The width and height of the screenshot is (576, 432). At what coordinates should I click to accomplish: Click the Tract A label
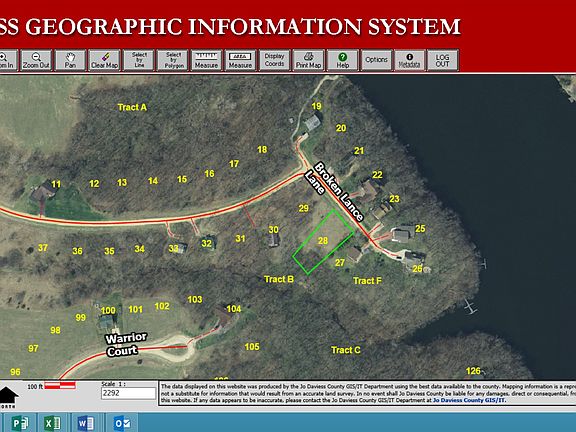pyautogui.click(x=132, y=107)
